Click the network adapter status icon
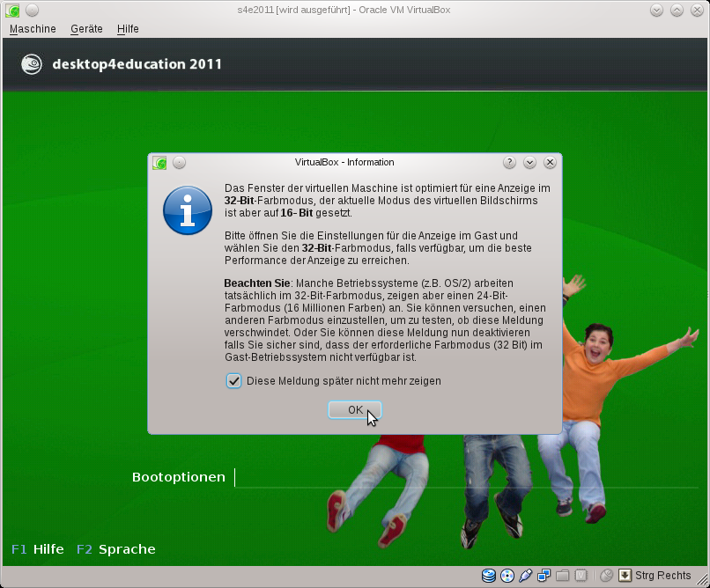The width and height of the screenshot is (710, 588). coord(544,576)
